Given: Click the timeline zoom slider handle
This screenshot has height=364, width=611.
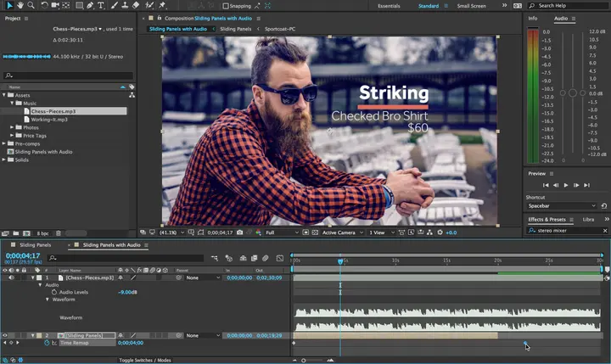Looking at the screenshot, I should click(x=303, y=361).
